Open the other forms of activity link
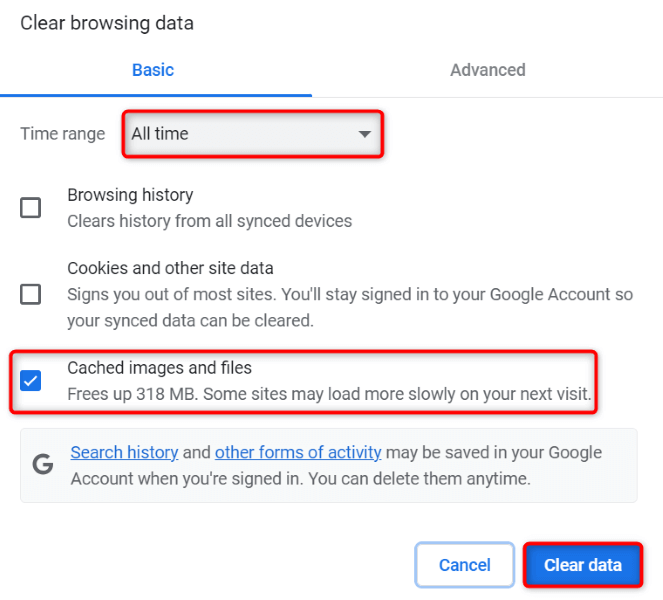 pyautogui.click(x=299, y=453)
